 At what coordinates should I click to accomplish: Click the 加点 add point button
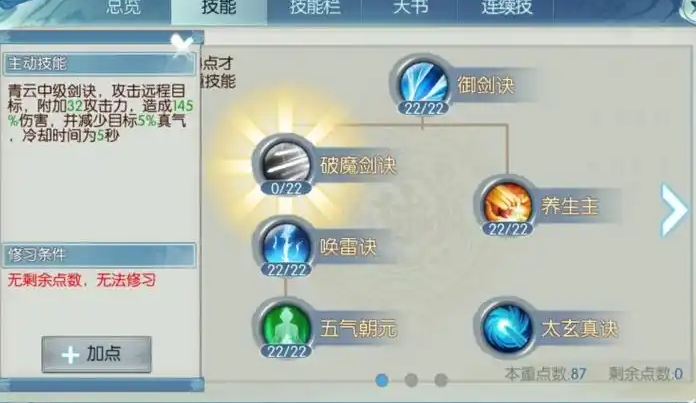pos(96,354)
